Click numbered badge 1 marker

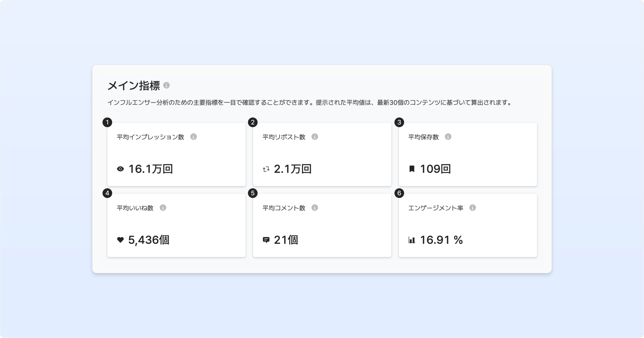click(x=107, y=123)
